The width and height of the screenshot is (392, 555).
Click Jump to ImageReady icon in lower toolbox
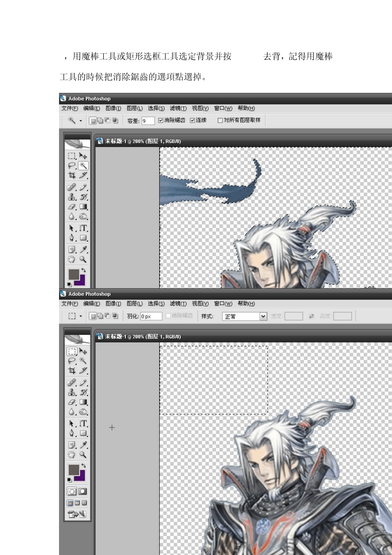[77, 515]
